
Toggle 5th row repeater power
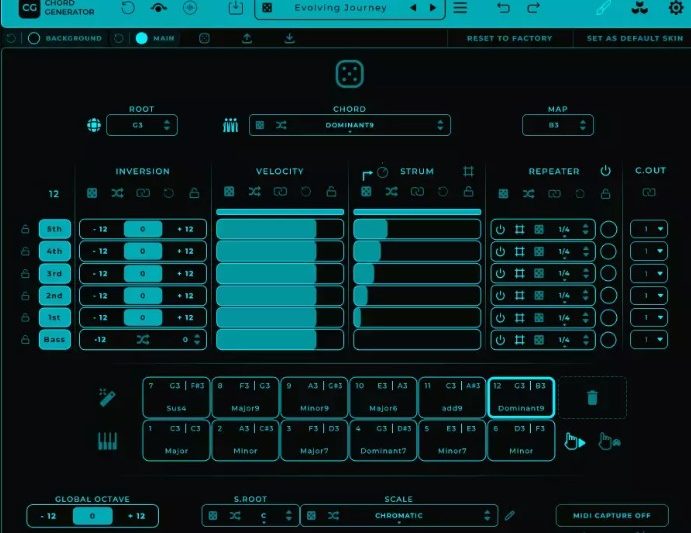click(x=500, y=229)
